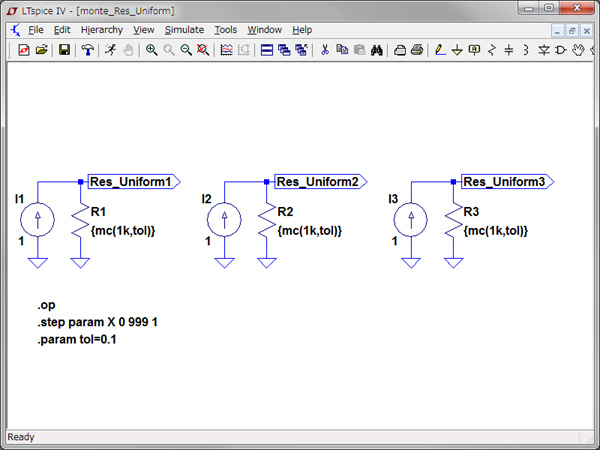
Task: Click the Open file folder icon
Action: [x=42, y=50]
